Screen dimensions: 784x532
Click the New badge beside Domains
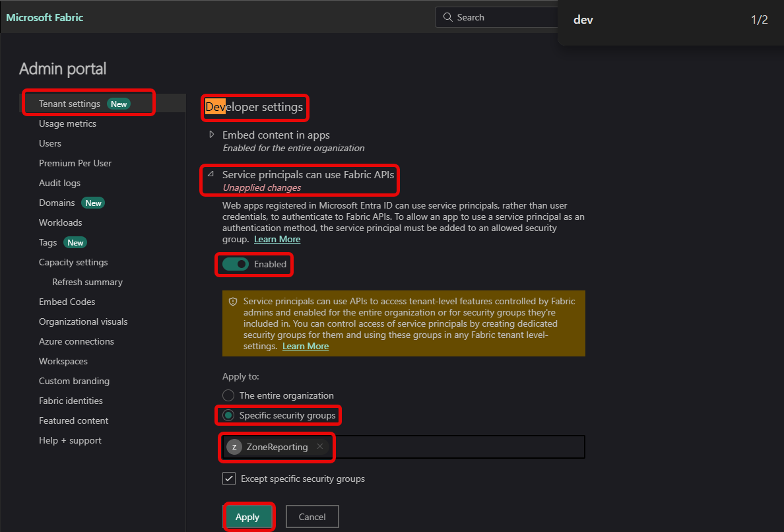pos(93,203)
